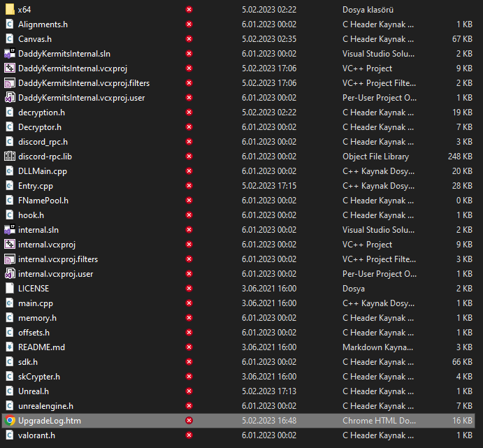Select the file named memory.h
The width and height of the screenshot is (483, 448).
click(x=37, y=318)
